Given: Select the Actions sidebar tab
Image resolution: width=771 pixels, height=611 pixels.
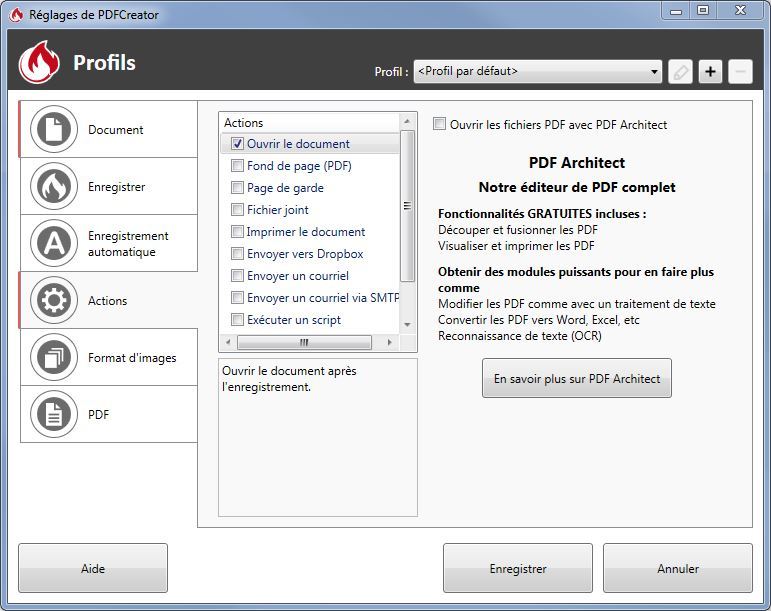Looking at the screenshot, I should coord(108,300).
